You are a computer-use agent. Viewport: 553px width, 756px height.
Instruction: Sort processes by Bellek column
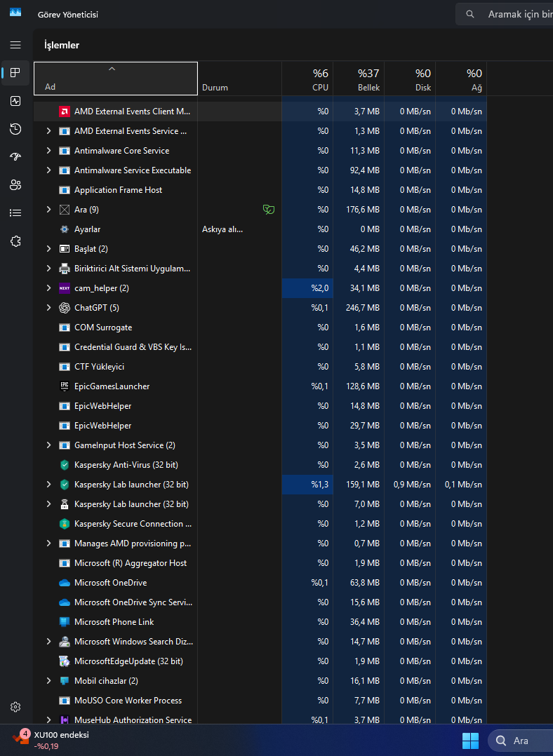coord(359,79)
